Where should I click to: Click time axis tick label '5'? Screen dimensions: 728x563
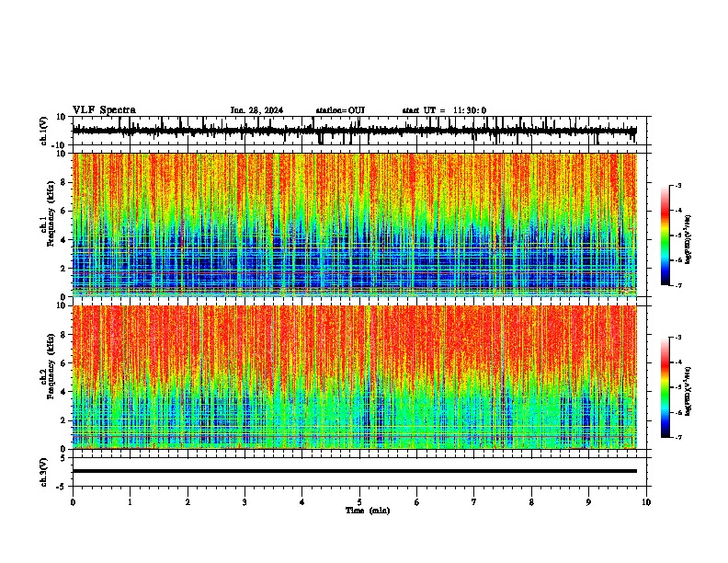(359, 502)
